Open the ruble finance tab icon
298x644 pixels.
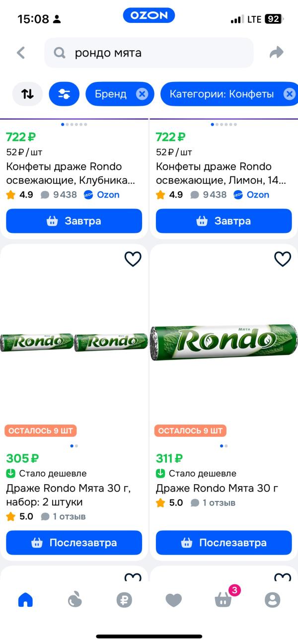coord(124,600)
